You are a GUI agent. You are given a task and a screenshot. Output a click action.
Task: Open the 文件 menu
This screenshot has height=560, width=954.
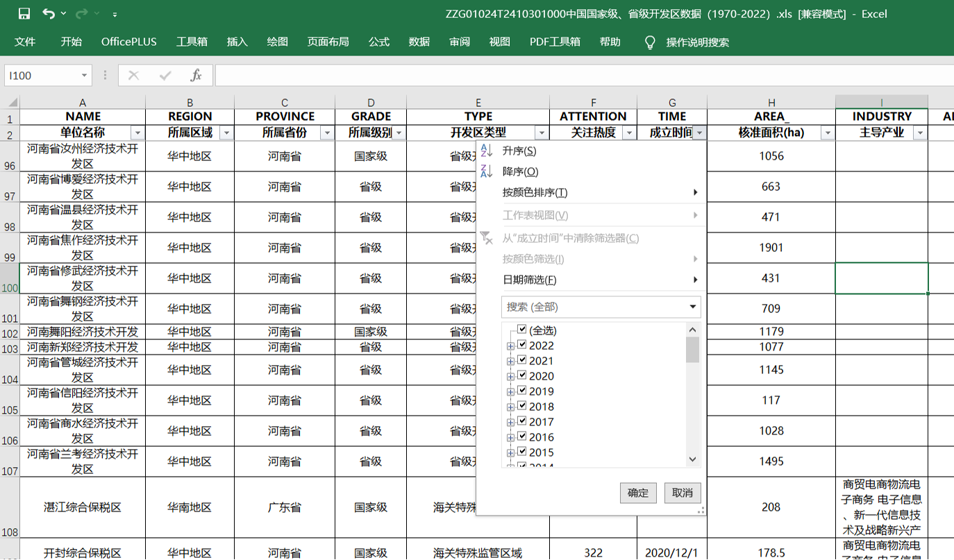[25, 42]
